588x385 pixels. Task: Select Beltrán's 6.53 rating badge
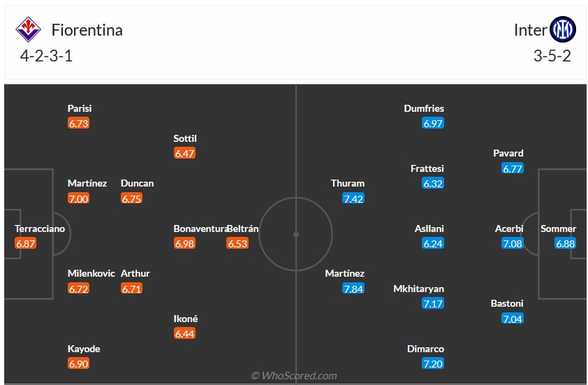237,243
